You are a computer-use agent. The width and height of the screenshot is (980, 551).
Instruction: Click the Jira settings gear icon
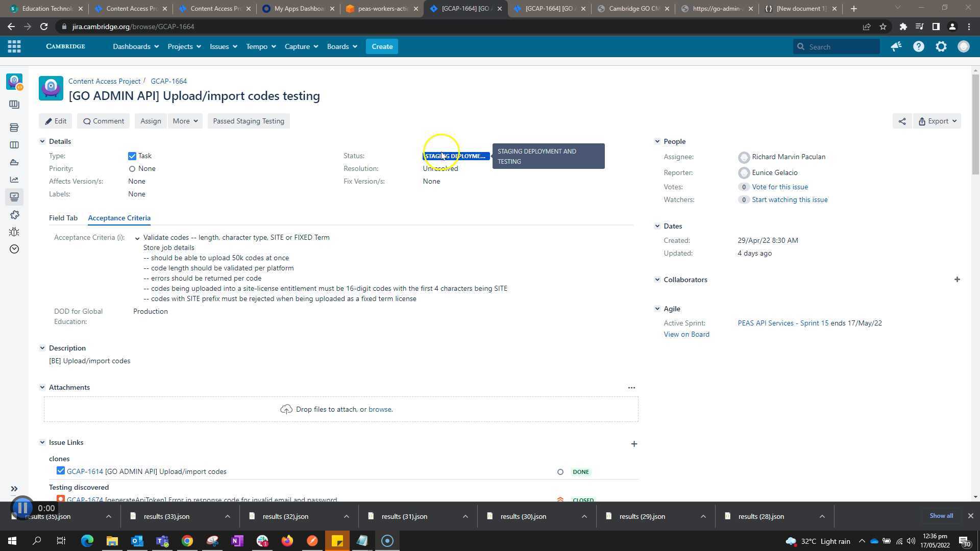pos(941,46)
